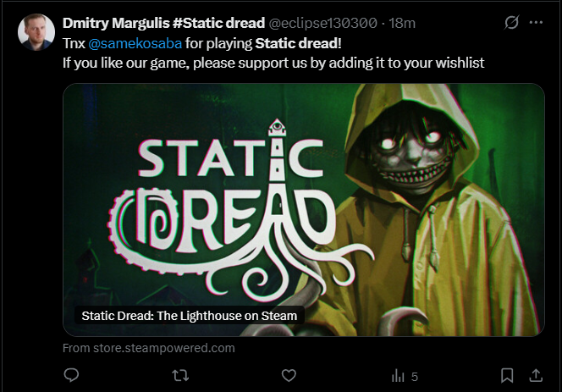
Task: Click the bold Static dread! text in tweet
Action: [298, 43]
